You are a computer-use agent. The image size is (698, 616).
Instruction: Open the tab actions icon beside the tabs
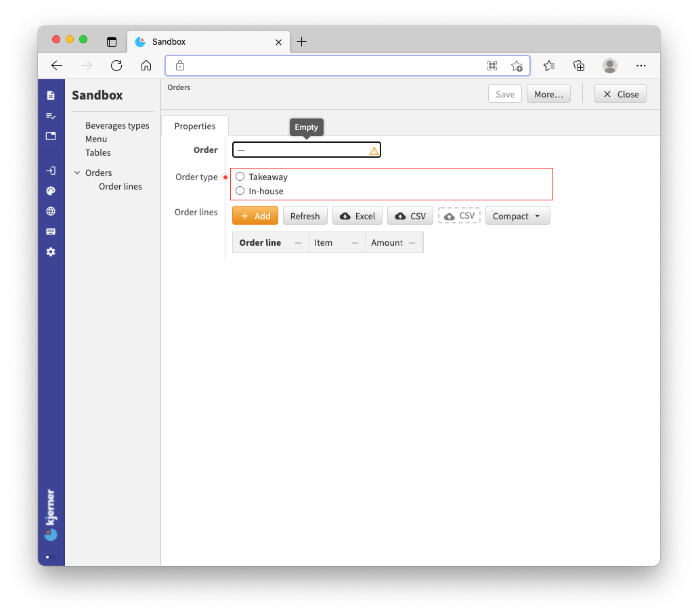111,42
